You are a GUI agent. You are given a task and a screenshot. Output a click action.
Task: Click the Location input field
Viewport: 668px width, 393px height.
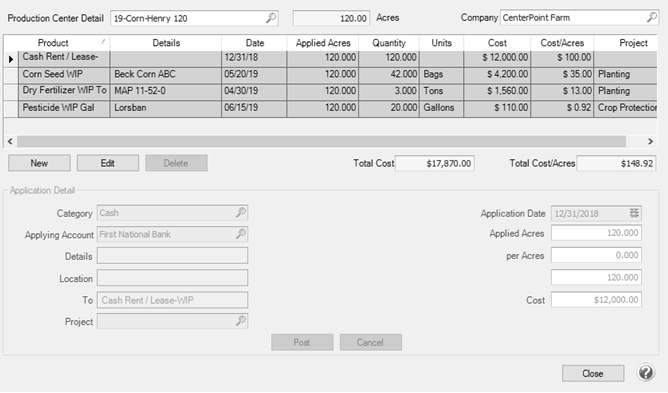click(172, 278)
